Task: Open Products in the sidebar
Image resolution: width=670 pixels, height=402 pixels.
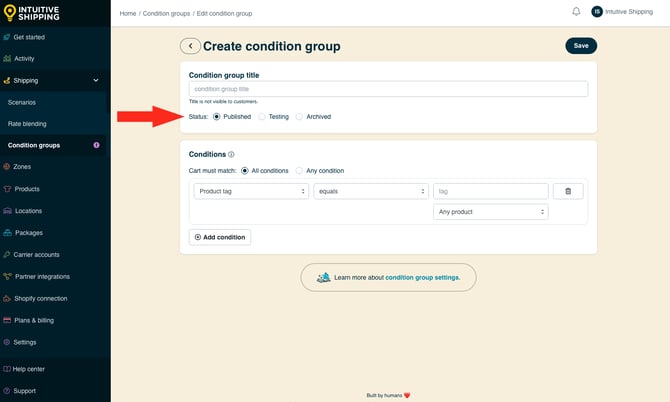Action: click(27, 189)
